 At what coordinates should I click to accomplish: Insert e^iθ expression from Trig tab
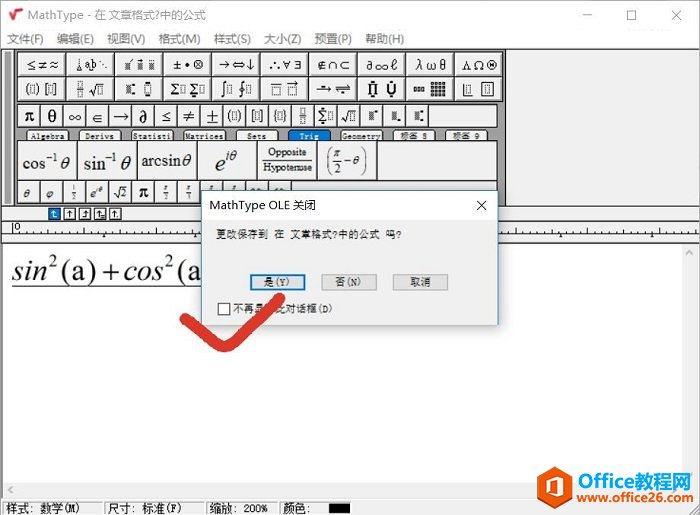227,161
